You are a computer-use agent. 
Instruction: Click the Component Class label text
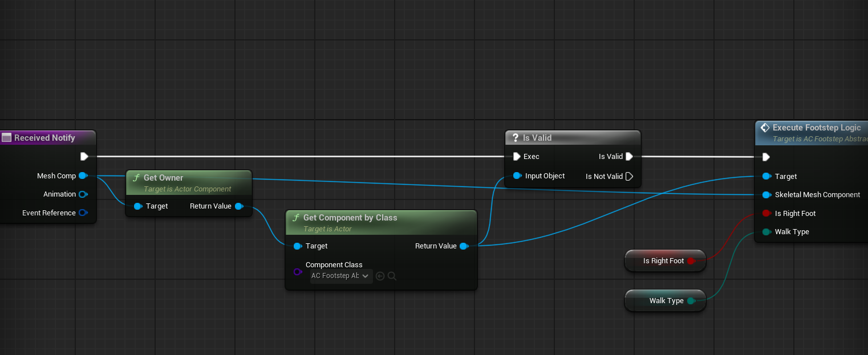(334, 264)
